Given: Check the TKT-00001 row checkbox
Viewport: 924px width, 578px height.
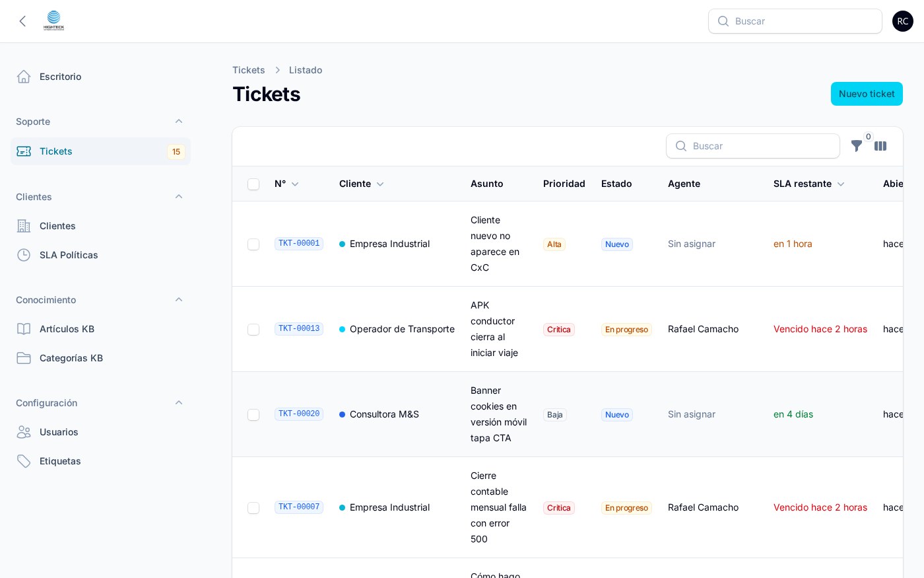Looking at the screenshot, I should [x=253, y=244].
